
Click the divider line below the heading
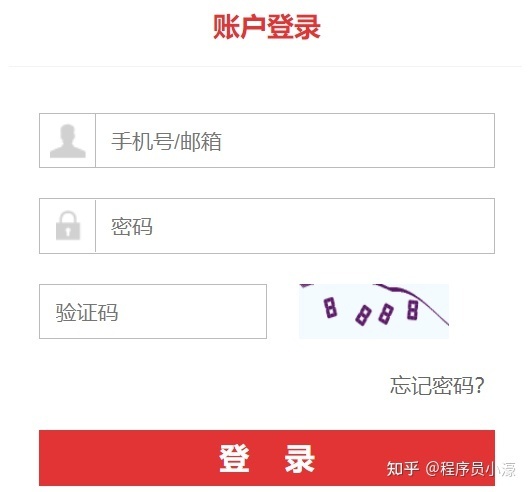[264, 66]
